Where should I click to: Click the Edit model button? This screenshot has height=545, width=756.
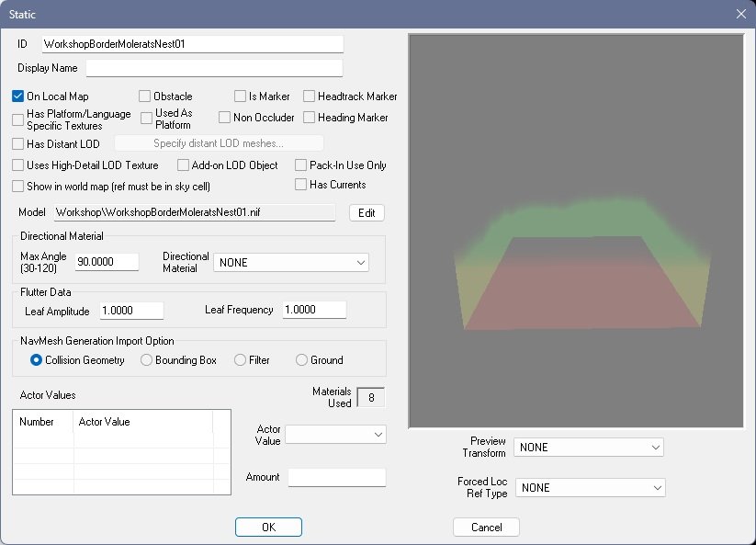[x=367, y=212]
